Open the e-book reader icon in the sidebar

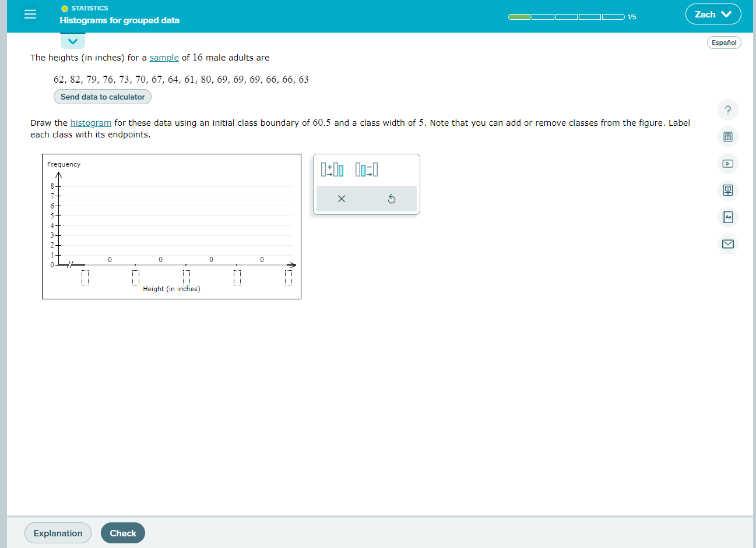727,190
